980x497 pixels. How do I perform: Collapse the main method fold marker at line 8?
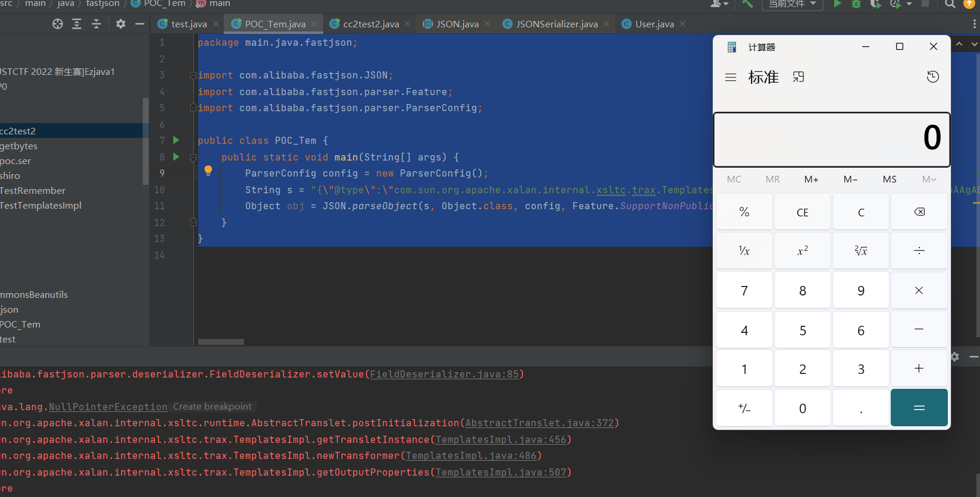coord(193,158)
